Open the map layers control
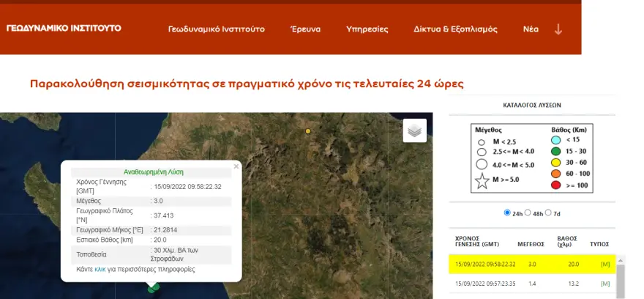The width and height of the screenshot is (644, 299). (x=414, y=130)
